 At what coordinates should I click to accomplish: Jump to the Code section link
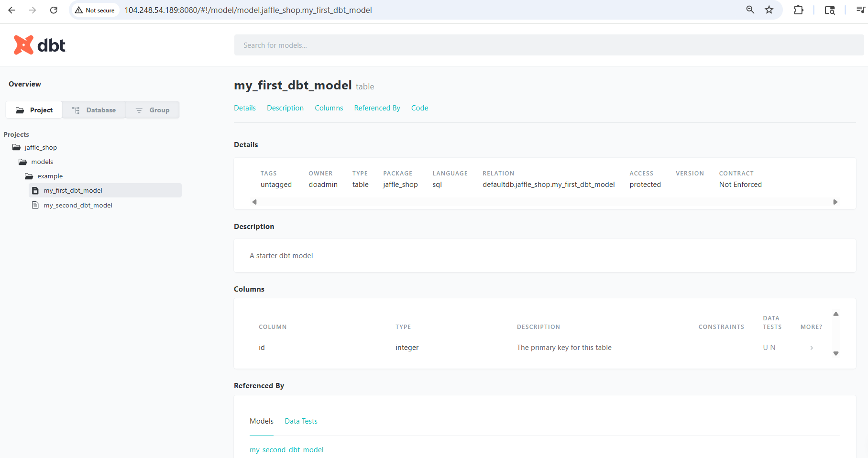click(x=419, y=108)
